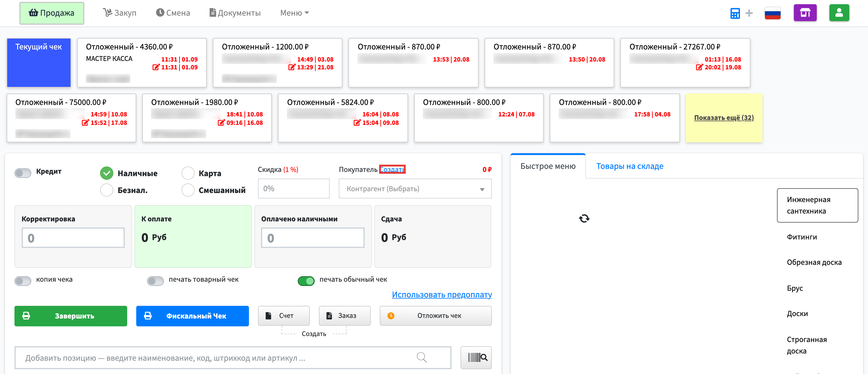Create a Заказ document
868x374 pixels.
point(344,316)
